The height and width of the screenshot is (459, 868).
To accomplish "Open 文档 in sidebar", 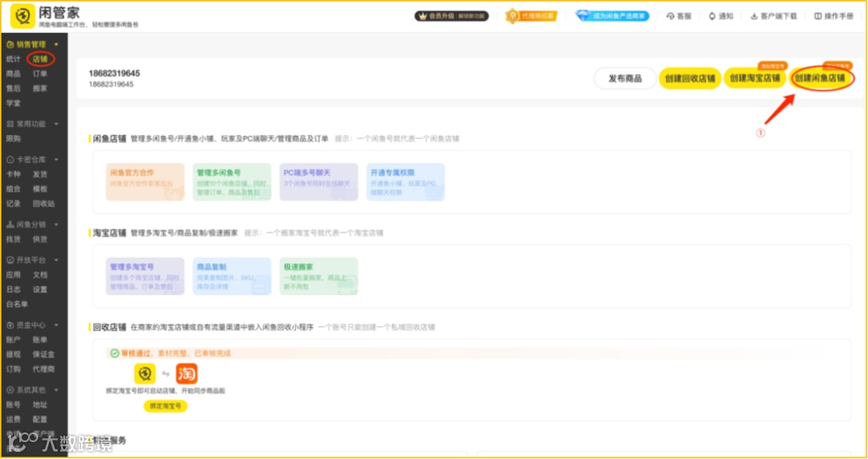I will click(x=40, y=275).
